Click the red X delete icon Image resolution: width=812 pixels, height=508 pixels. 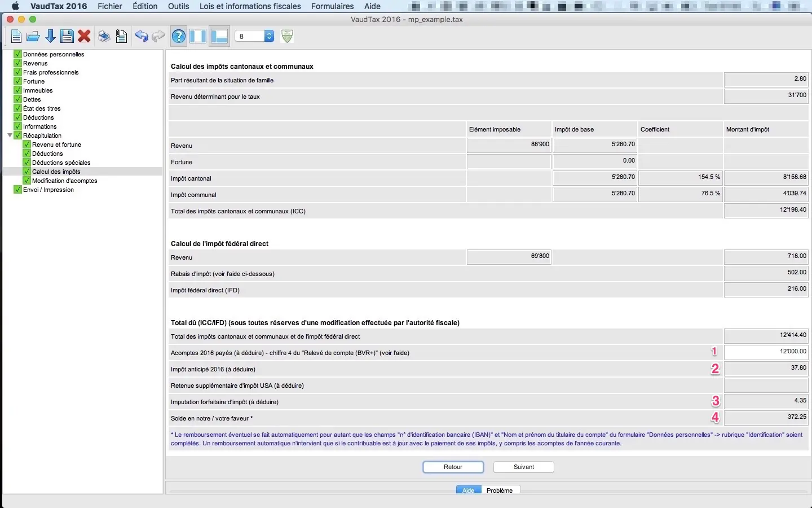pos(85,37)
